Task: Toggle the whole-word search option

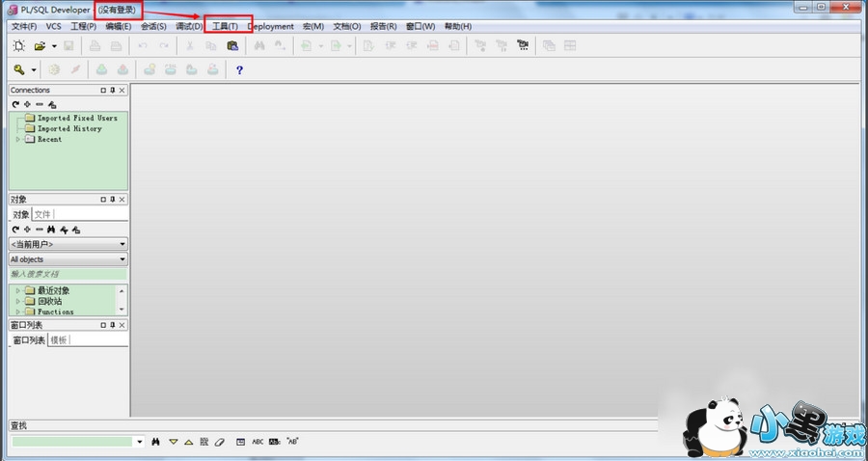Action: tap(275, 442)
